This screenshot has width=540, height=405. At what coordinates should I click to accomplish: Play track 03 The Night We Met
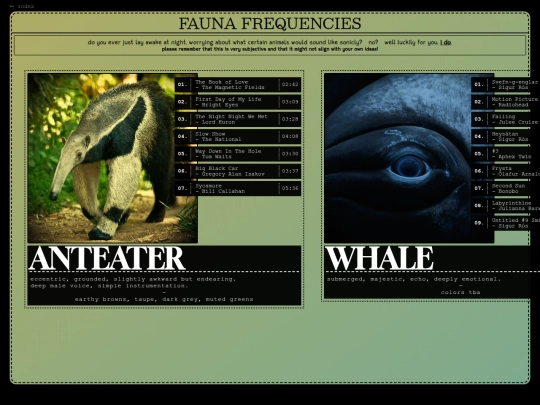click(x=238, y=119)
